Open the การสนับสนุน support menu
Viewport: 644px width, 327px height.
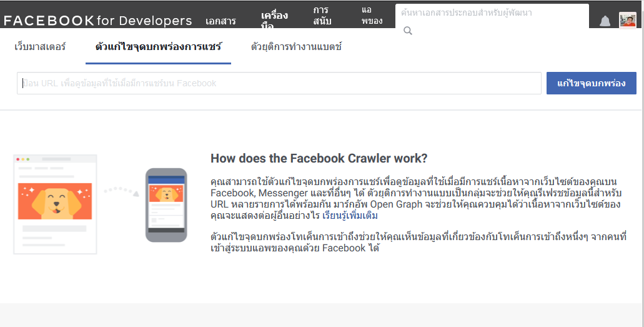(x=322, y=16)
